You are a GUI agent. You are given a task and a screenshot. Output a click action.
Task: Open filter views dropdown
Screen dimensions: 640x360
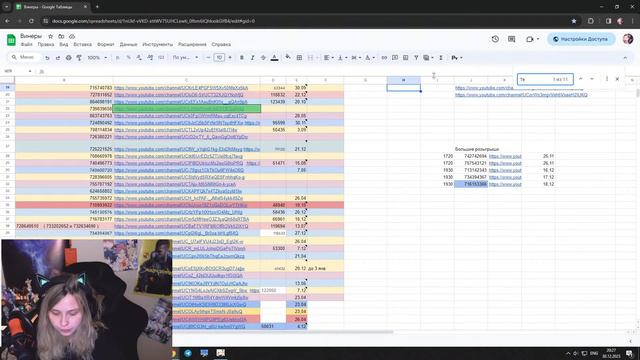428,58
